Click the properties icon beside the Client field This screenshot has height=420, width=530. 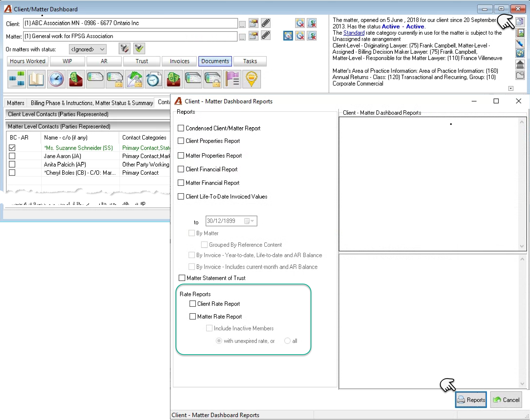pyautogui.click(x=253, y=23)
